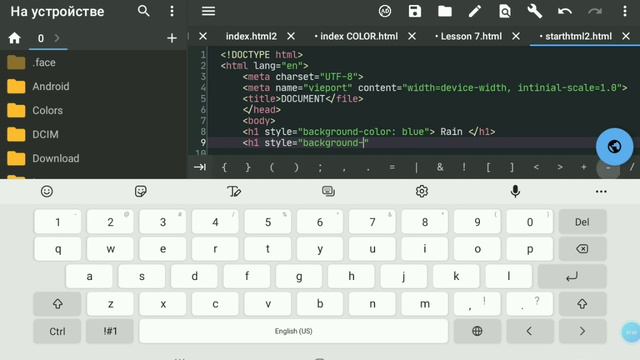Open file panel overflow menu
The image size is (640, 360).
[x=172, y=11]
